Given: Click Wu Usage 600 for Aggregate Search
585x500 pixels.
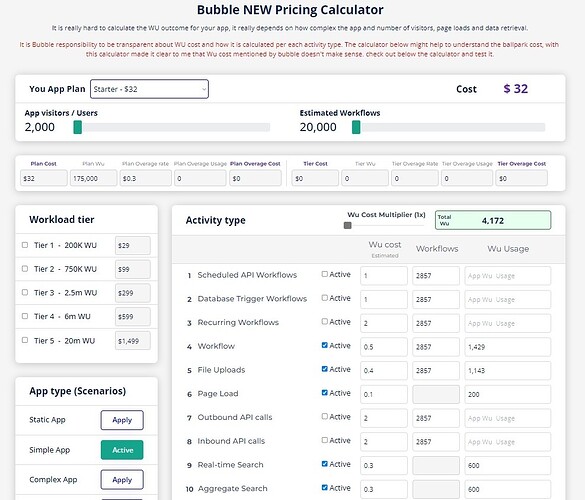Looking at the screenshot, I should click(507, 489).
